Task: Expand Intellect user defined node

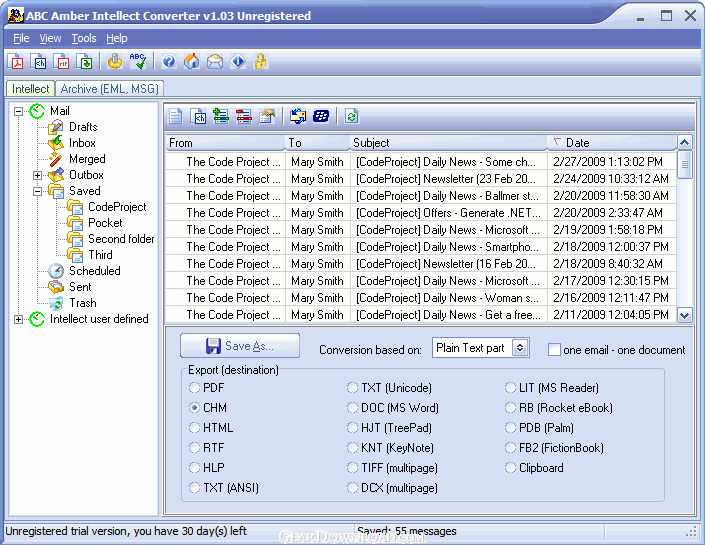Action: point(18,319)
